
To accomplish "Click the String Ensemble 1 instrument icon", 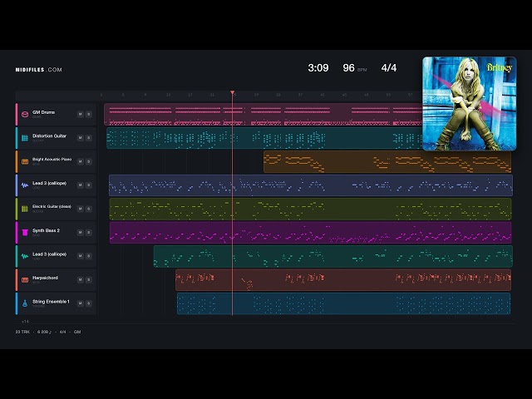I will [25, 303].
